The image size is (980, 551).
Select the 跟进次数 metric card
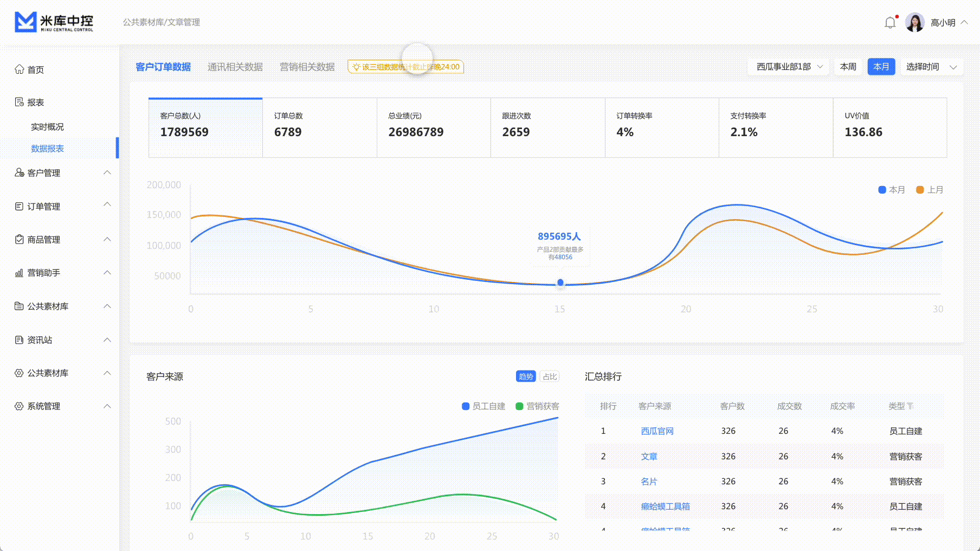coord(548,127)
